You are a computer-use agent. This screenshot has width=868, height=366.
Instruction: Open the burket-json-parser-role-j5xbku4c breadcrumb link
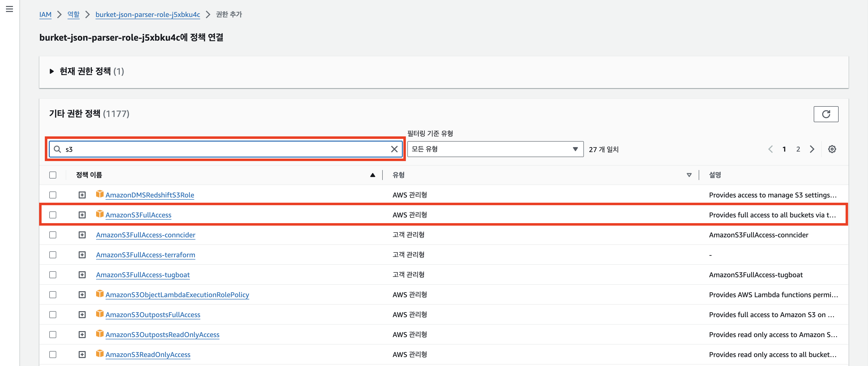pyautogui.click(x=148, y=14)
